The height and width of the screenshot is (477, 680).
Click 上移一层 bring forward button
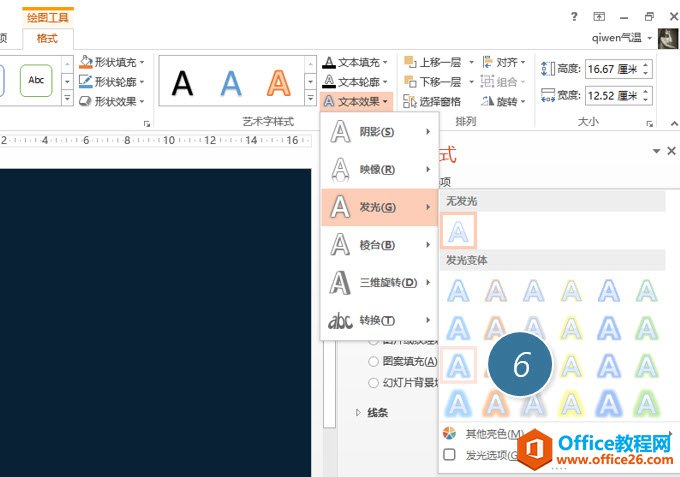coord(432,62)
